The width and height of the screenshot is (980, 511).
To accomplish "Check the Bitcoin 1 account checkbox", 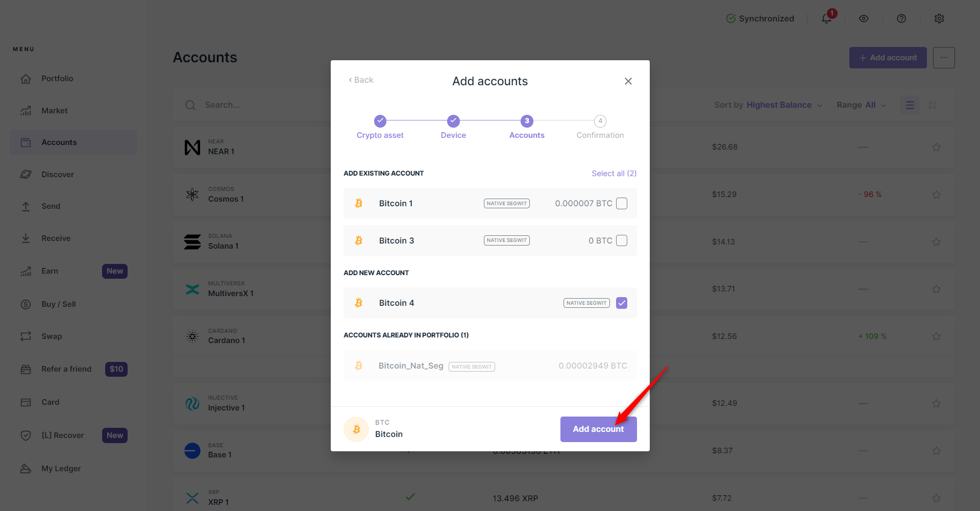I will click(x=622, y=204).
